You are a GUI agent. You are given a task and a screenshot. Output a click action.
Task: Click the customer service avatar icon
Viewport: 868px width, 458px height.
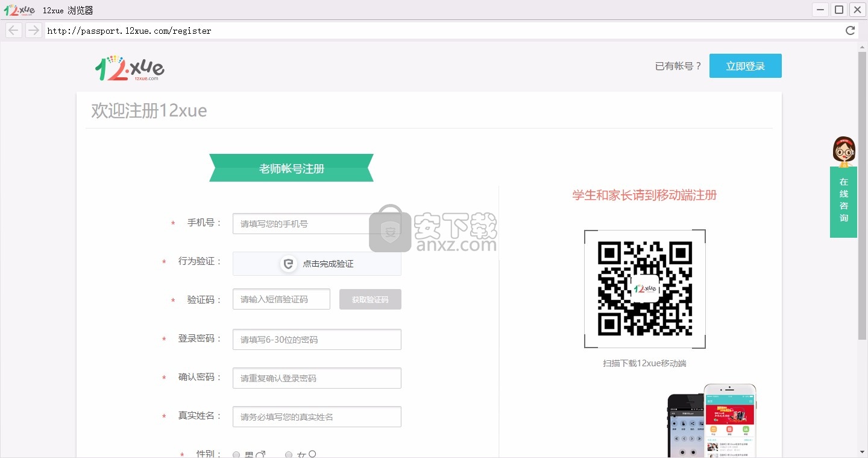[844, 151]
